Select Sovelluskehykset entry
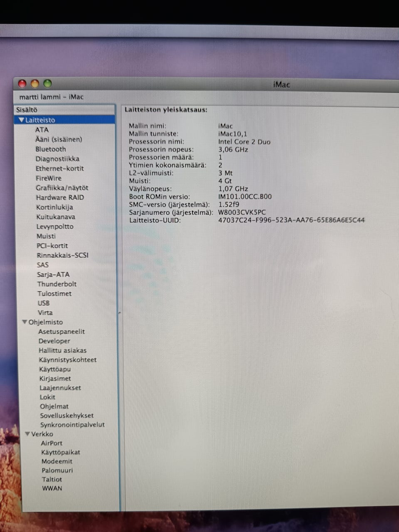The width and height of the screenshot is (399, 532). [x=67, y=416]
